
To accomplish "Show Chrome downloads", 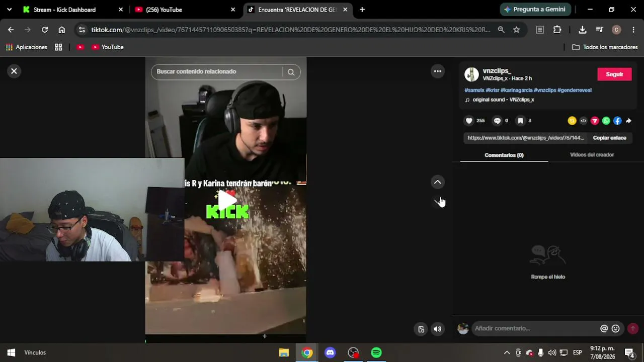I will [583, 30].
